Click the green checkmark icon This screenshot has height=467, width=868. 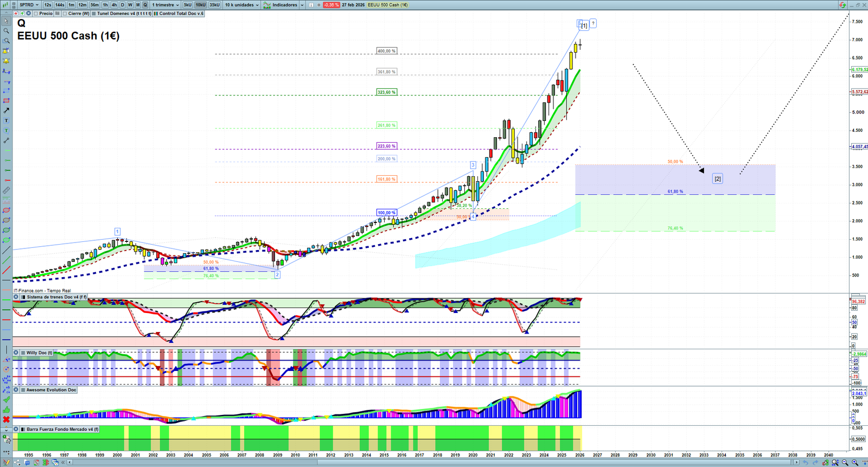tap(6, 399)
